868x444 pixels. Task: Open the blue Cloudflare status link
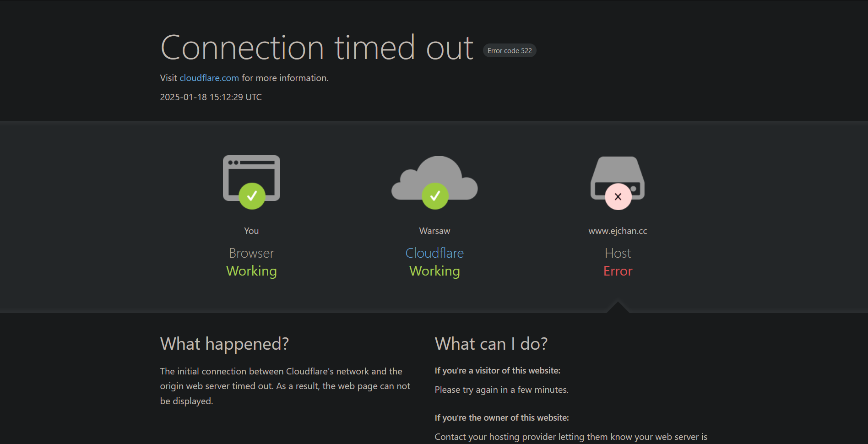[x=434, y=253]
